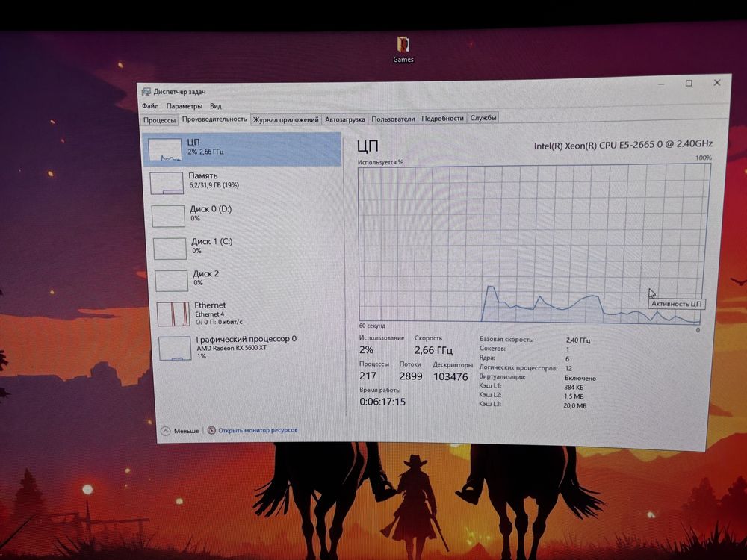This screenshot has width=747, height=560.
Task: Select Диск 0 (D:) entry
Action: [x=244, y=215]
